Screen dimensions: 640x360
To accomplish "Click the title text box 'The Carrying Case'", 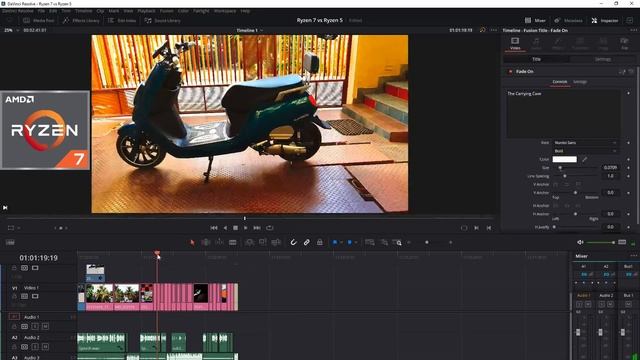I will tap(563, 113).
